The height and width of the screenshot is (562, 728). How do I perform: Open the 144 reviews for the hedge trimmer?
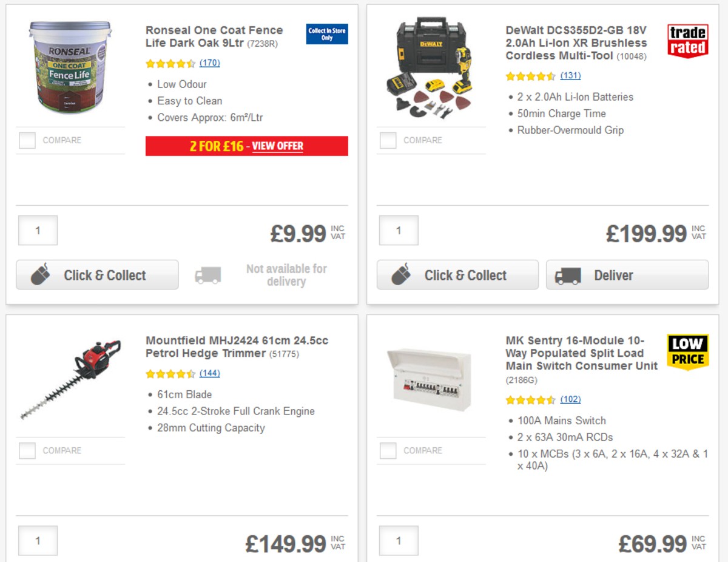210,373
